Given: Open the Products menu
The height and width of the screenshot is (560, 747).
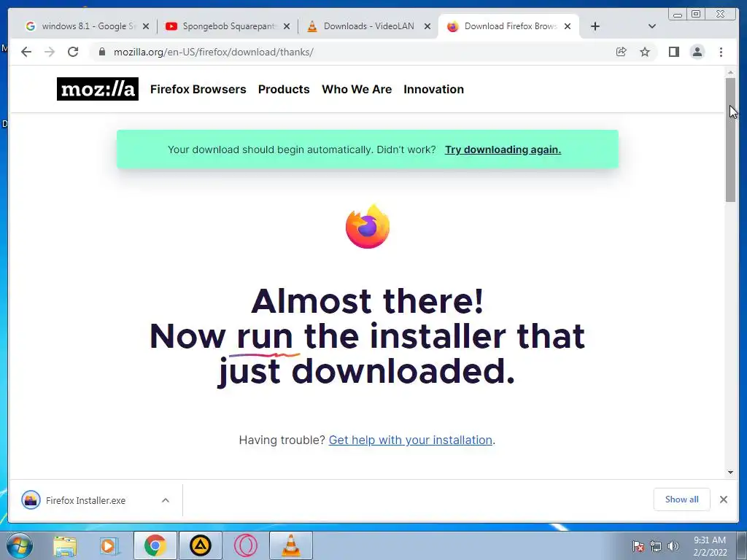Looking at the screenshot, I should [284, 89].
